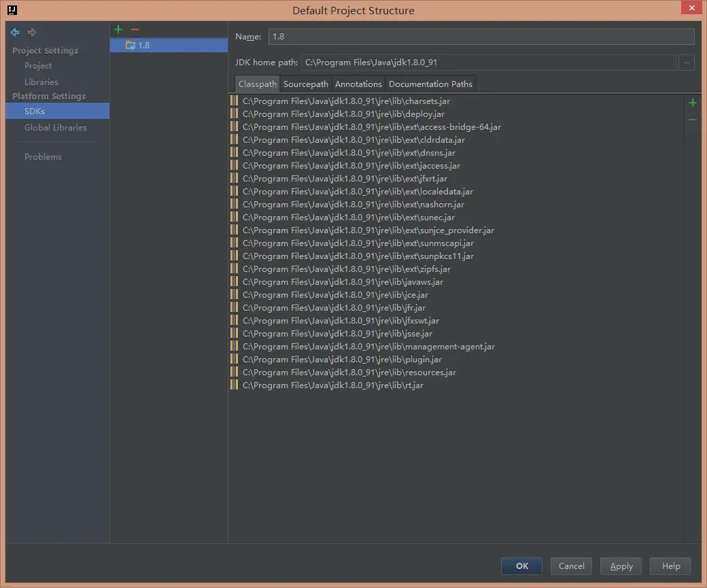
Task: Select the jfxrt.jar classpath entry
Action: pos(345,179)
